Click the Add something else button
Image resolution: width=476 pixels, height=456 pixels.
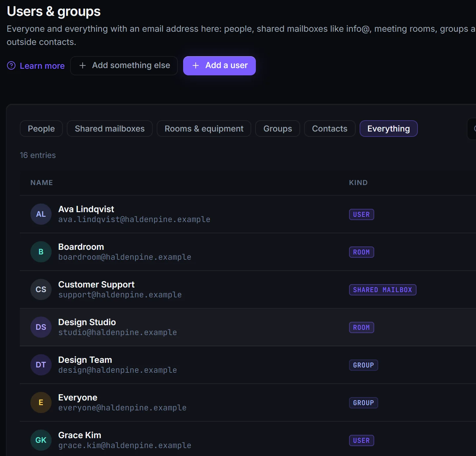124,66
